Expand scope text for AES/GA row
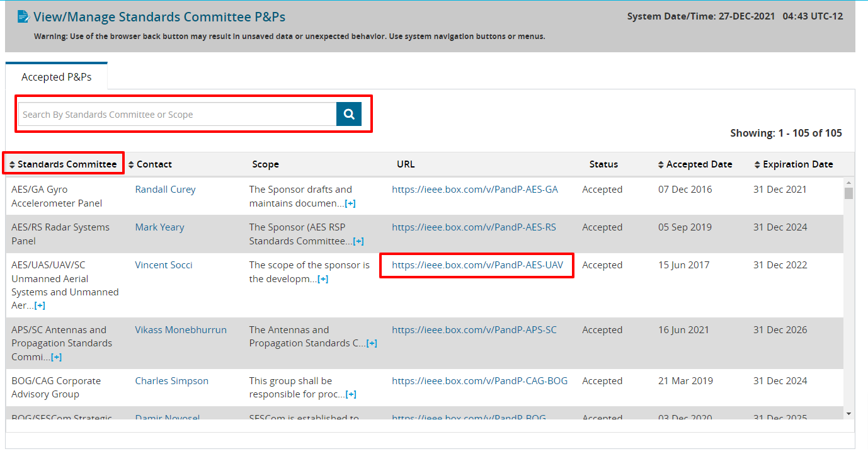Screen dimensions: 868x461 351,203
